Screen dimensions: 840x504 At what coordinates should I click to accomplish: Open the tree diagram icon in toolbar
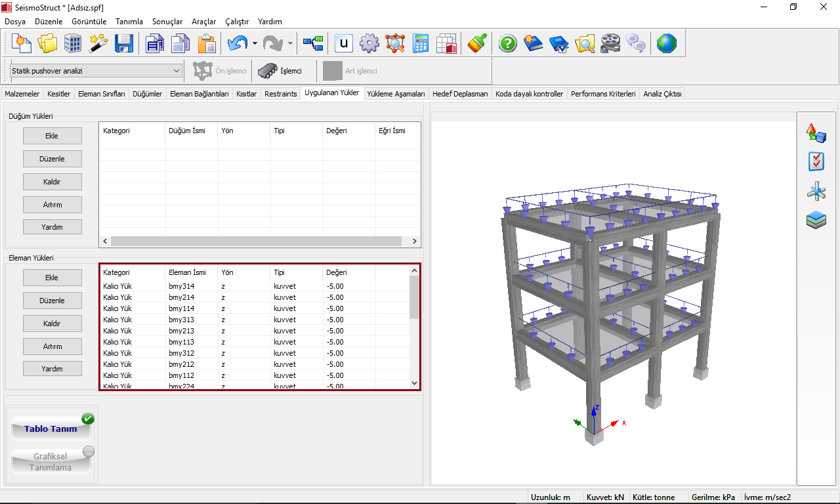[313, 44]
